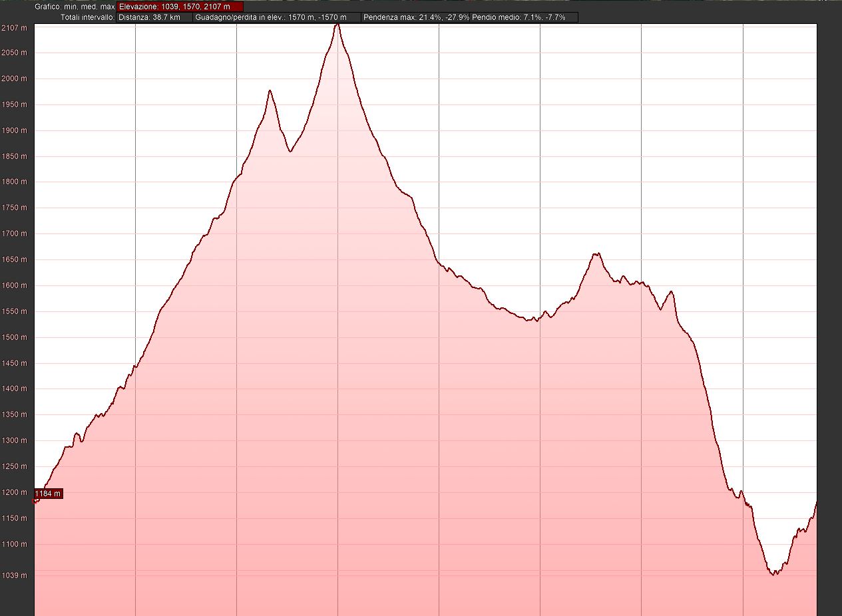This screenshot has width=842, height=616.
Task: Click the 2107 m top axis label
Action: pos(13,27)
